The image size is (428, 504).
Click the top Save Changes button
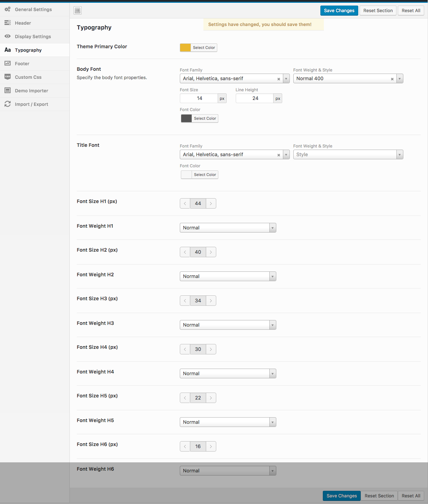click(339, 10)
